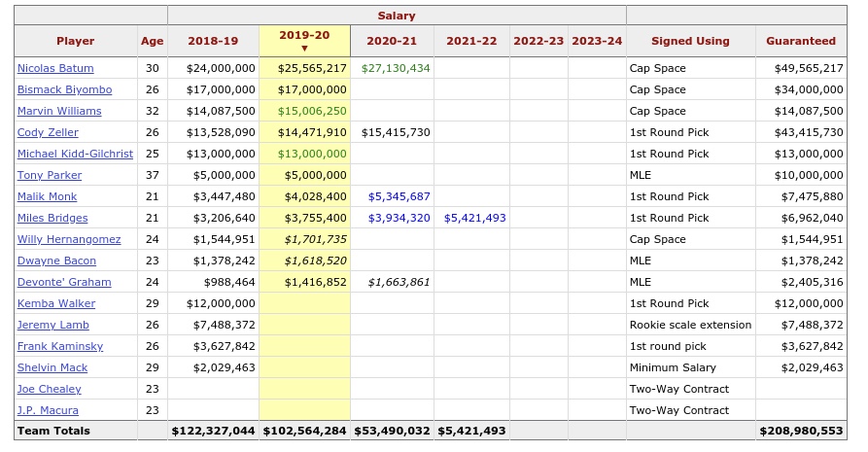The width and height of the screenshot is (868, 452).
Task: Sort by 2021-22 salary column
Action: click(471, 41)
